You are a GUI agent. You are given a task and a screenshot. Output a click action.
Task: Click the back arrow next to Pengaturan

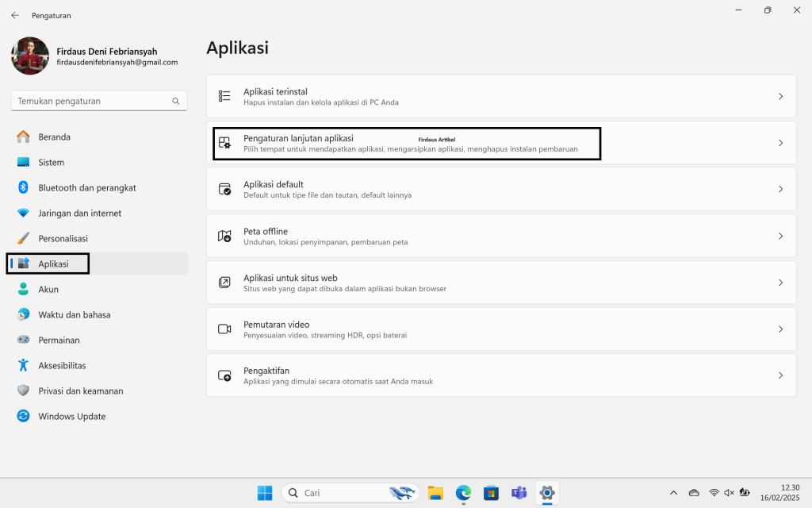(15, 15)
